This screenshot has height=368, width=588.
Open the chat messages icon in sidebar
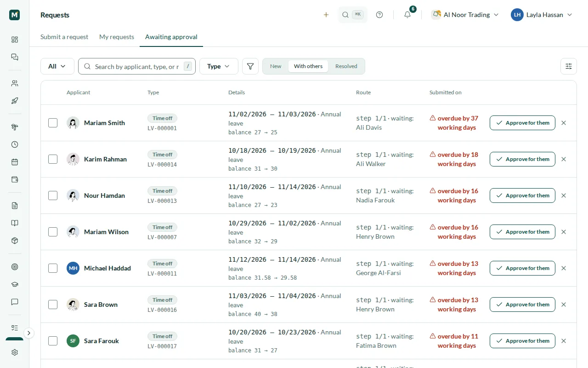click(15, 57)
